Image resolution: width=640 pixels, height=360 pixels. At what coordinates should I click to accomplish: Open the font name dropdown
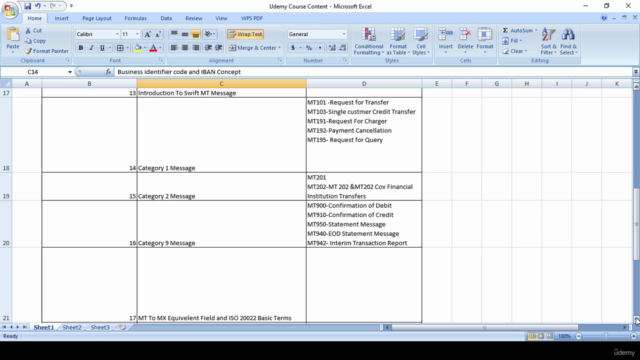[x=117, y=34]
